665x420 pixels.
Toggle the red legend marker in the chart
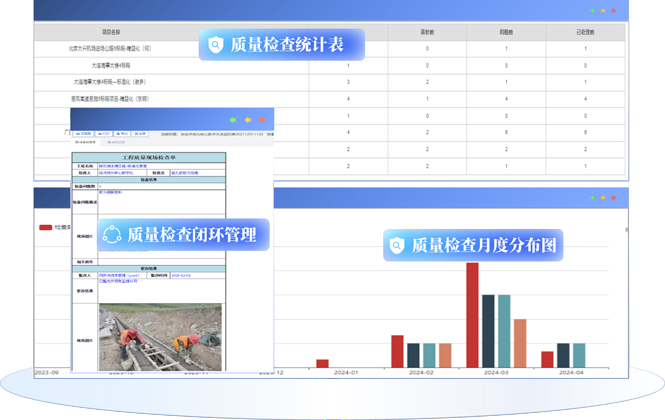(45, 227)
